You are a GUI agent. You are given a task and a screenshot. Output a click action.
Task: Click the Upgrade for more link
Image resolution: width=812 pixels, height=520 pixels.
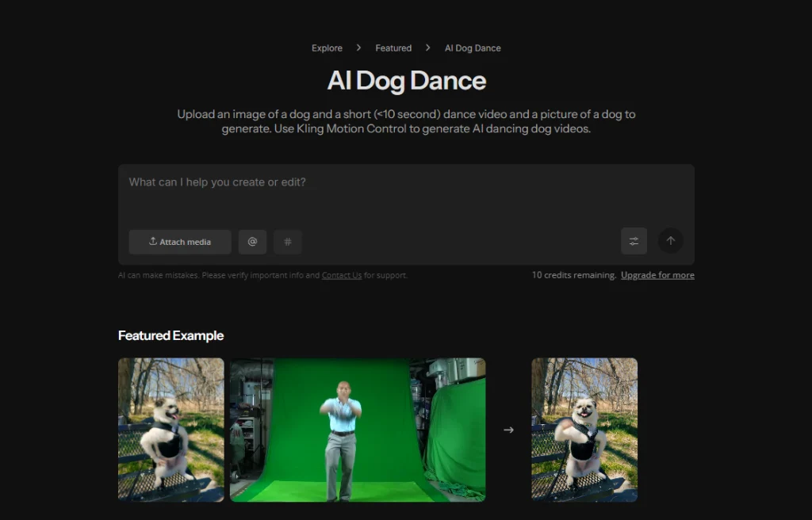(x=657, y=276)
